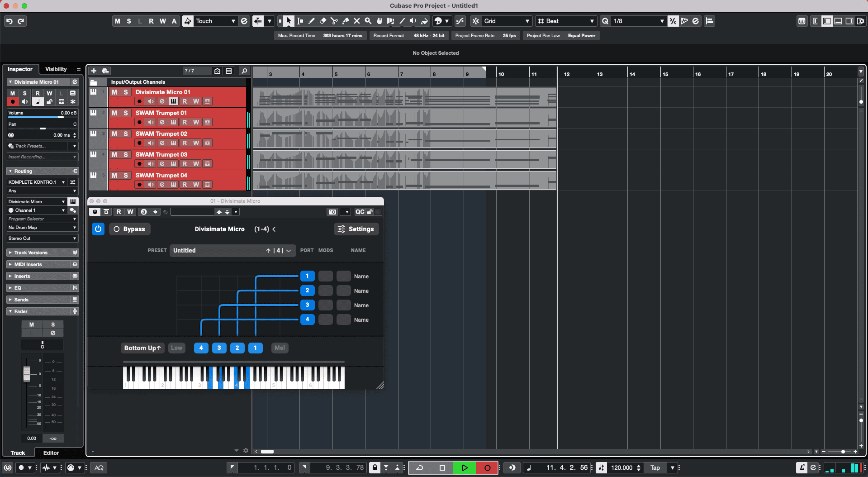Click the channel fader handle in Inspector
The image size is (868, 477).
tap(27, 373)
